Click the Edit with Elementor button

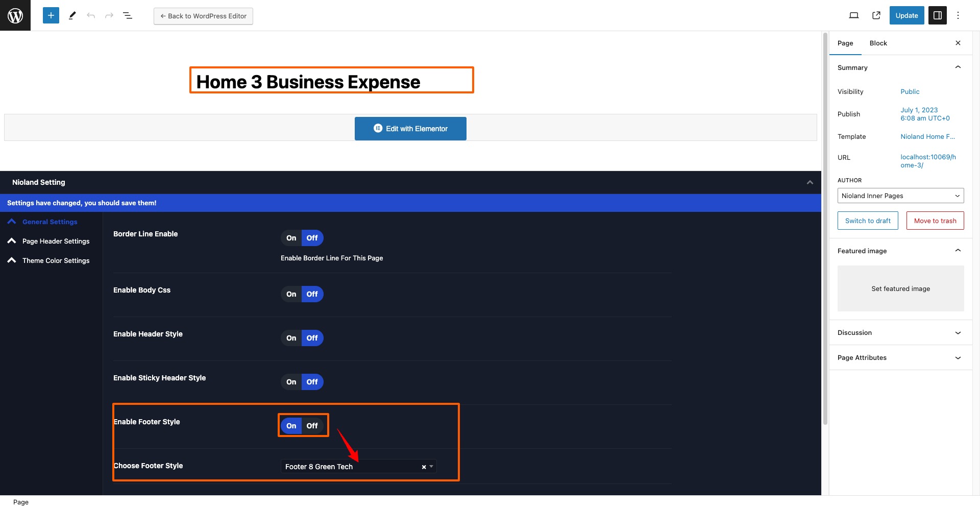(x=410, y=129)
